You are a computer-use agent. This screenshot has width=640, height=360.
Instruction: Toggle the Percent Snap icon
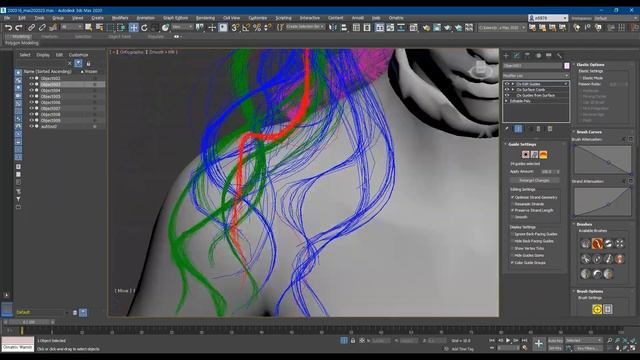[x=257, y=28]
